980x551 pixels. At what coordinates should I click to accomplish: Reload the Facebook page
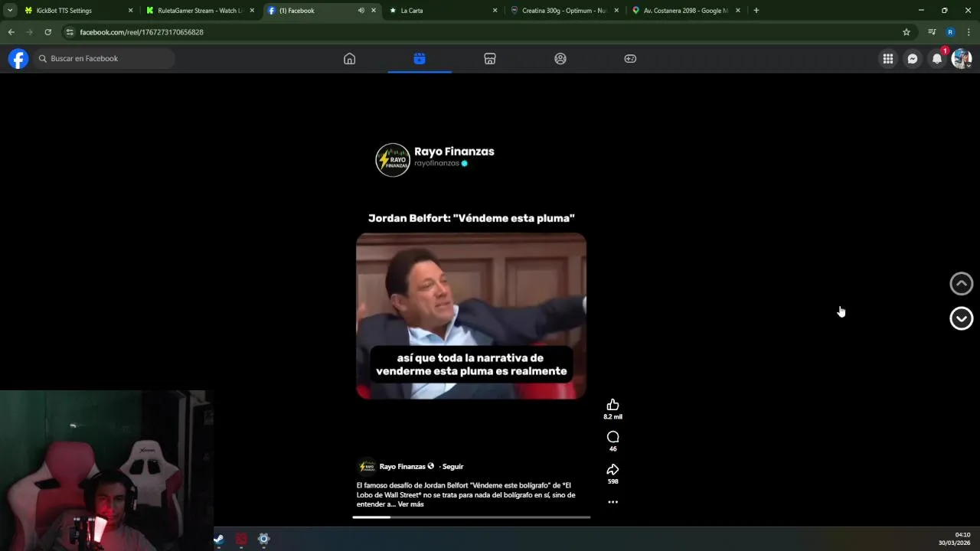click(47, 32)
